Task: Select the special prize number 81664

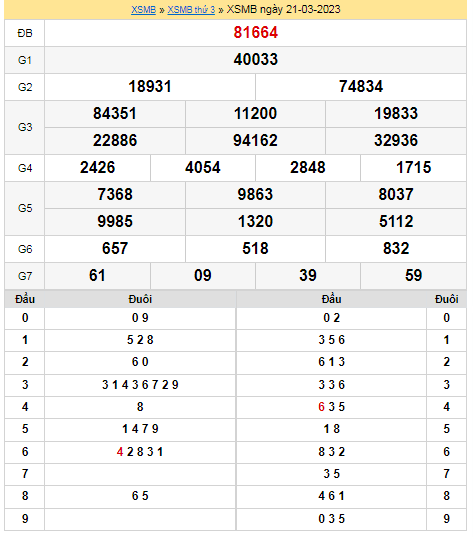Action: (256, 33)
